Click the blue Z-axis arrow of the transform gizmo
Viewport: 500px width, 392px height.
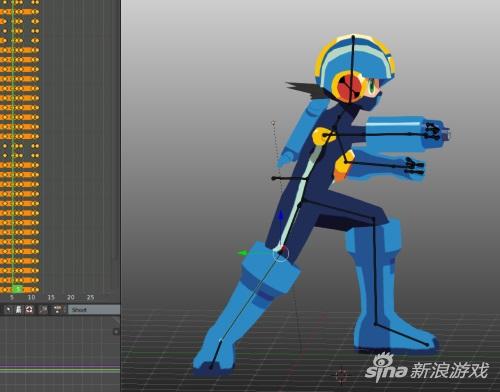coord(281,215)
